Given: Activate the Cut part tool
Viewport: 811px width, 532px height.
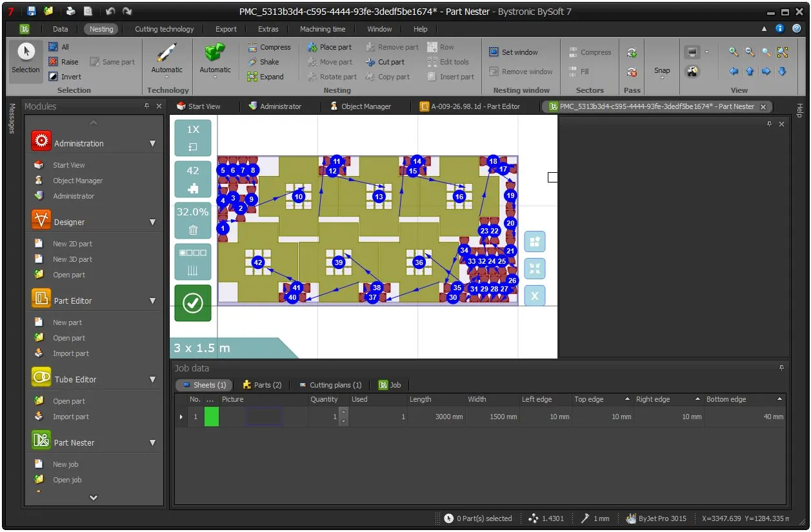Looking at the screenshot, I should click(x=385, y=62).
